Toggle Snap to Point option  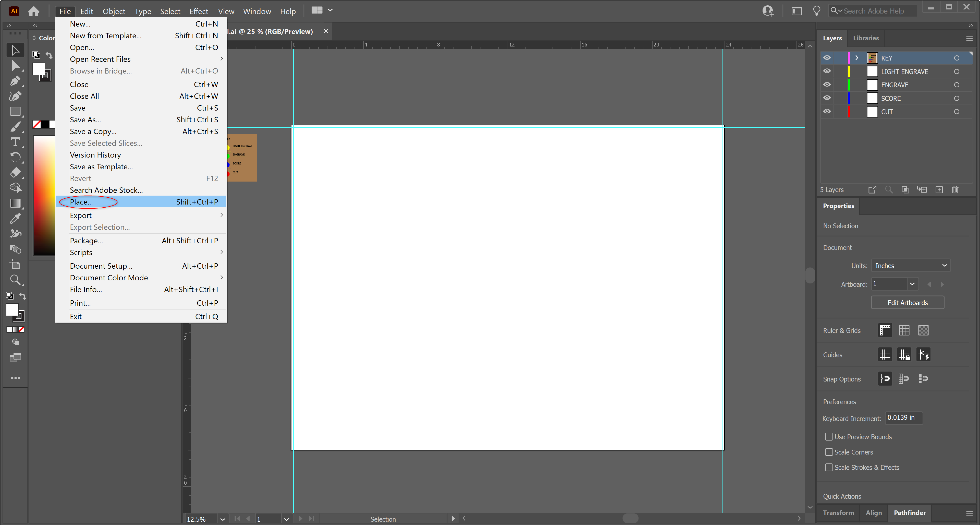point(885,379)
